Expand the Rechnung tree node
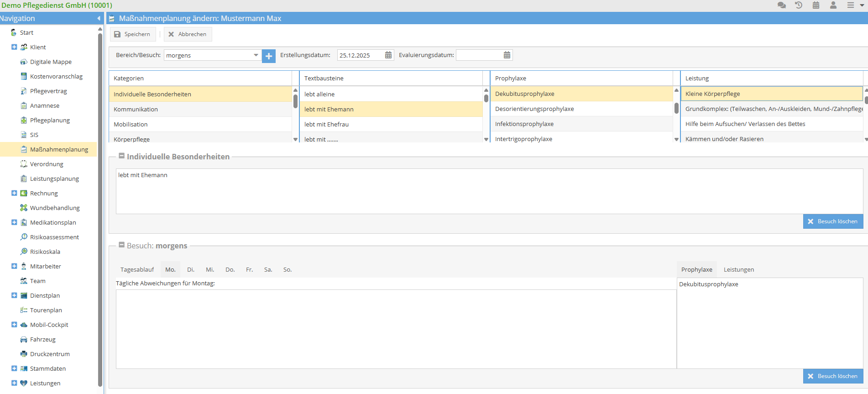The width and height of the screenshot is (868, 394). pos(14,193)
